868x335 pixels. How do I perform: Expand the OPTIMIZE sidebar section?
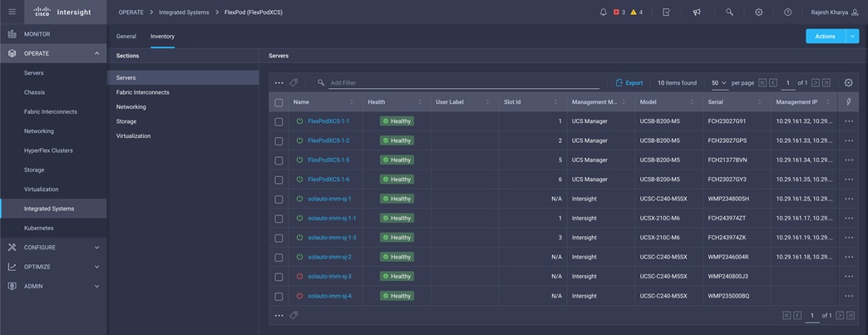coord(97,267)
